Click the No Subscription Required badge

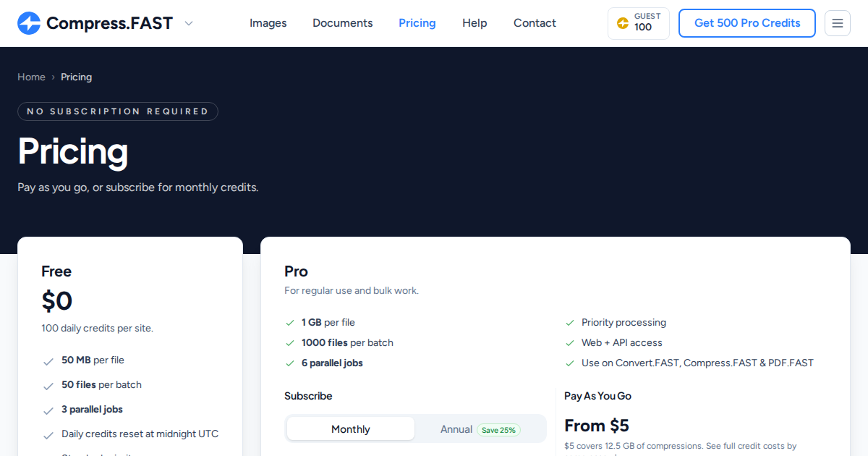click(118, 111)
